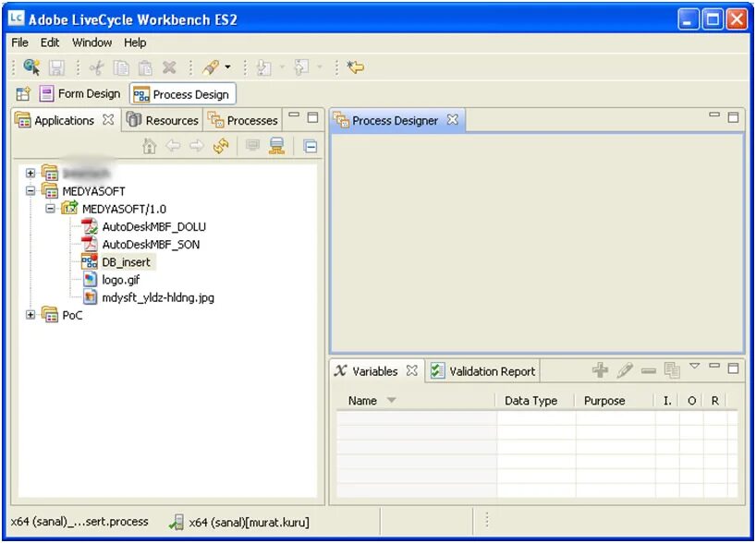The image size is (756, 543).
Task: Minimize the Variables panel
Action: tap(714, 367)
